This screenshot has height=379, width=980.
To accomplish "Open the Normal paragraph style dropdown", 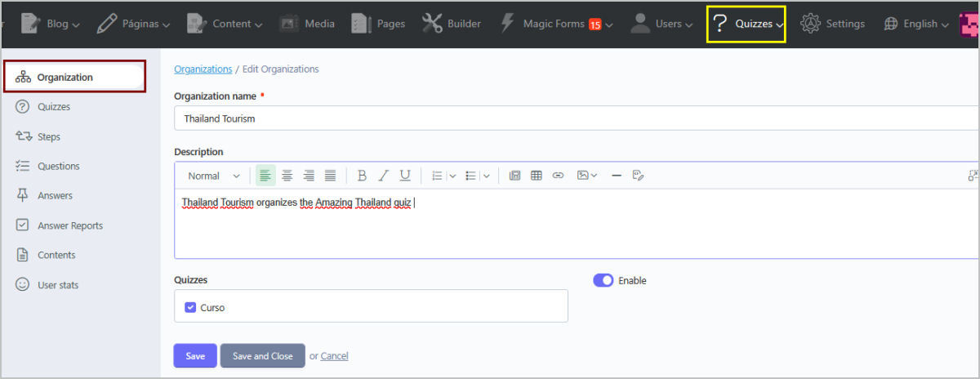I will [x=214, y=176].
